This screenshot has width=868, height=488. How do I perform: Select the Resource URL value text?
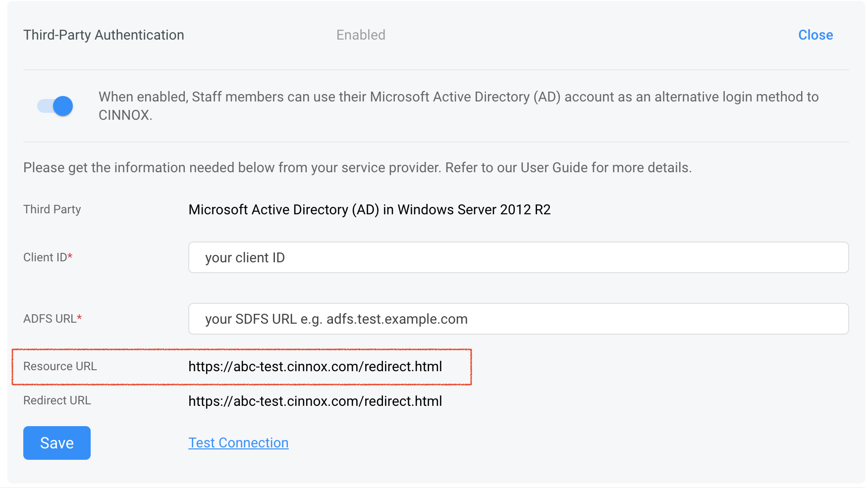pos(315,367)
